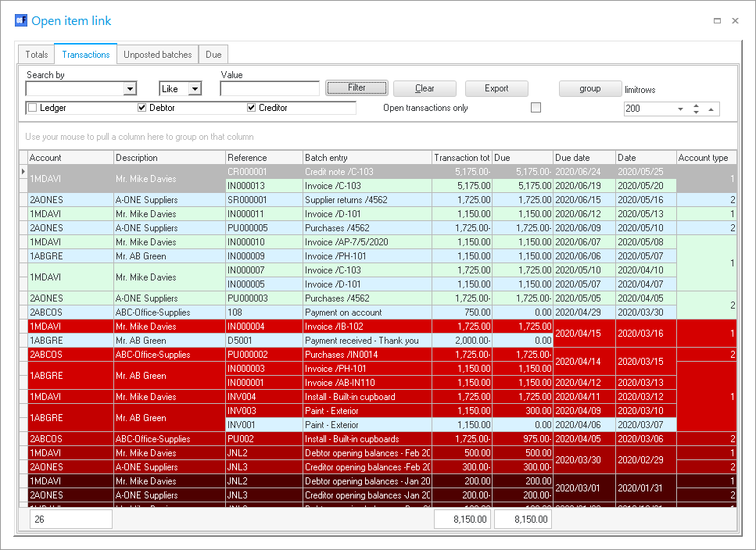The width and height of the screenshot is (756, 550).
Task: Click the Open item link app icon
Action: pyautogui.click(x=21, y=21)
